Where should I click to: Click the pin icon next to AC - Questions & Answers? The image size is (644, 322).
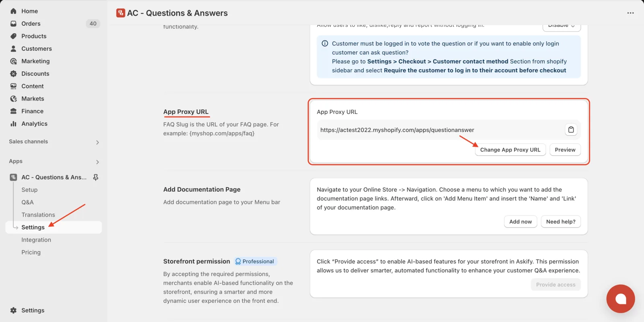point(96,177)
